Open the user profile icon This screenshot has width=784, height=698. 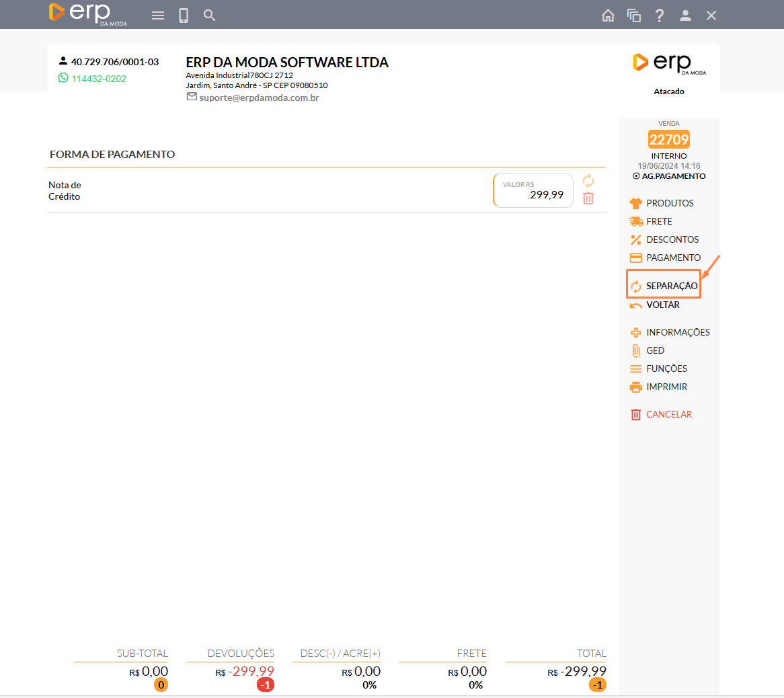pos(685,15)
